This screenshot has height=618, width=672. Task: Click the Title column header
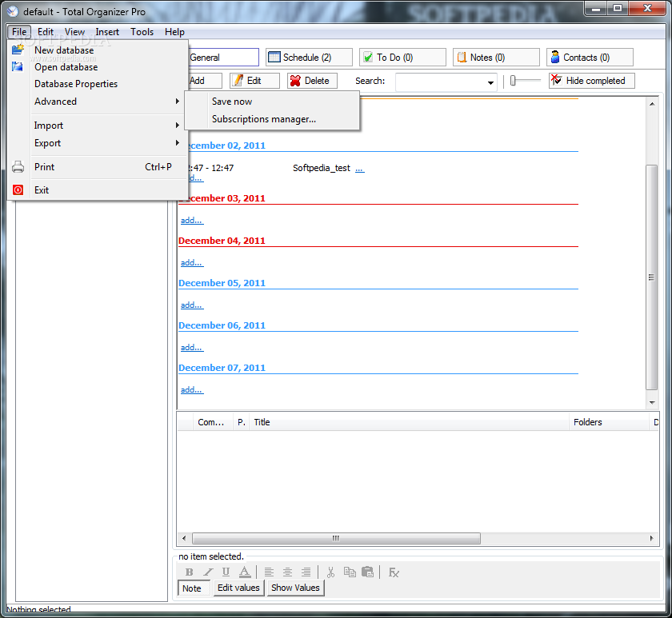[x=410, y=422]
